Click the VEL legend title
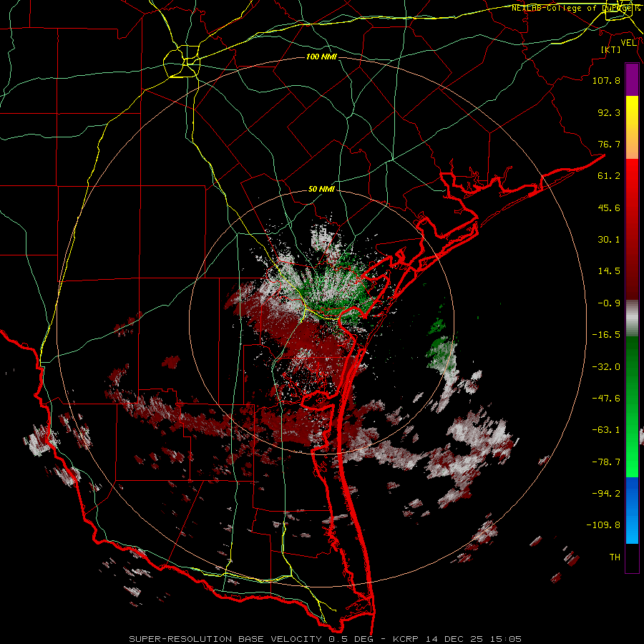The image size is (644, 644). pyautogui.click(x=628, y=43)
